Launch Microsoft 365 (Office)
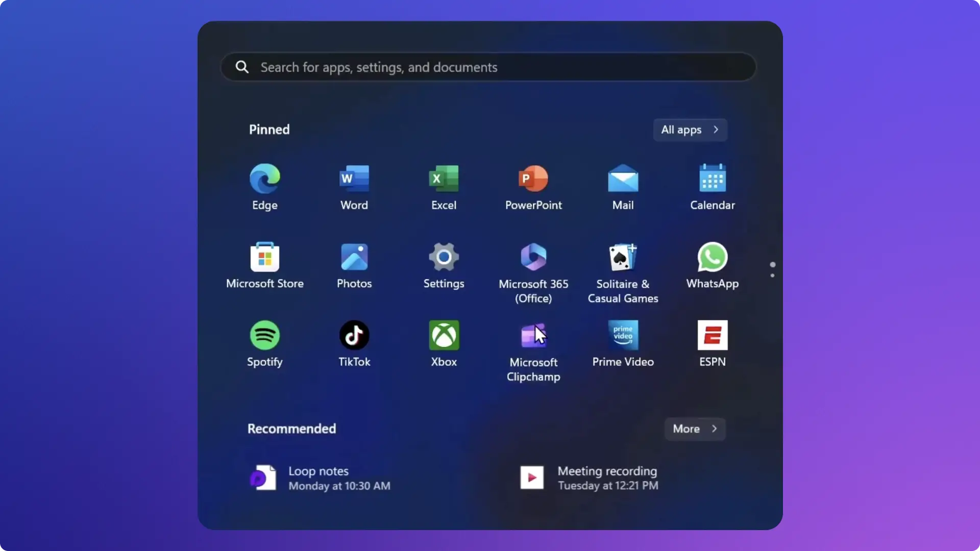Viewport: 980px width, 551px height. point(533,257)
